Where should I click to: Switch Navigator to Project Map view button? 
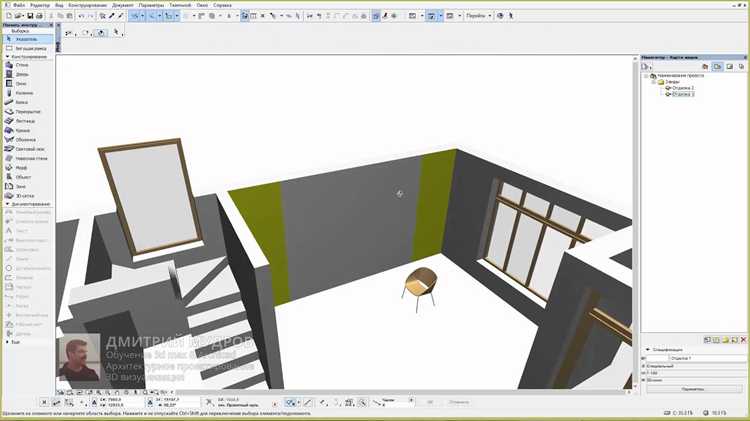[x=705, y=66]
